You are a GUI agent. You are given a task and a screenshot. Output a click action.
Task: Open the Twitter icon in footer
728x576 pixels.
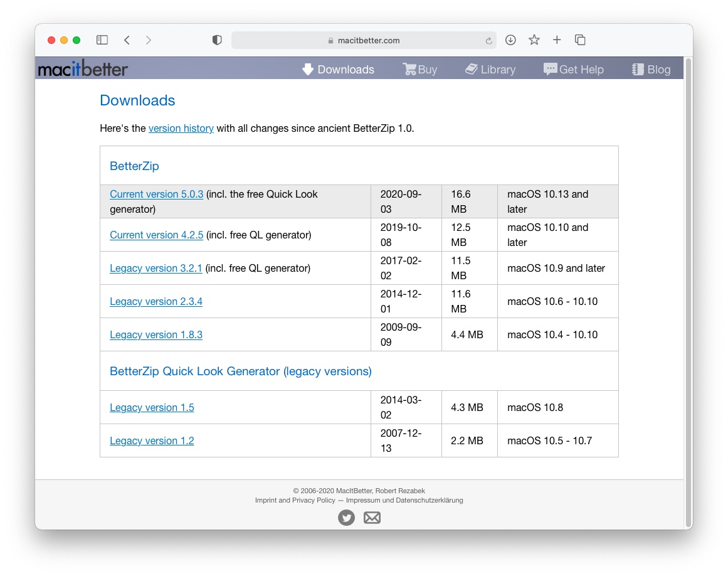tap(346, 518)
